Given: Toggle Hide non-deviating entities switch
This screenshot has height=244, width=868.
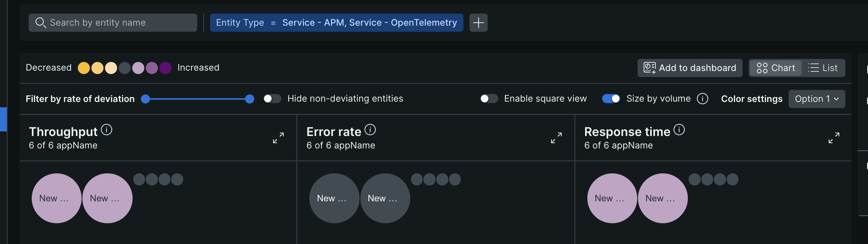Looking at the screenshot, I should (272, 99).
